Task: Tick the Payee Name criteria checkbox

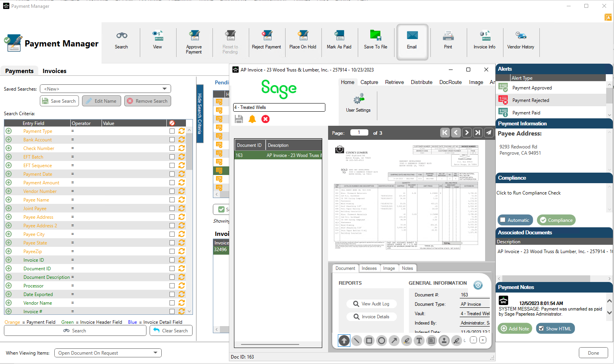Action: tap(172, 200)
